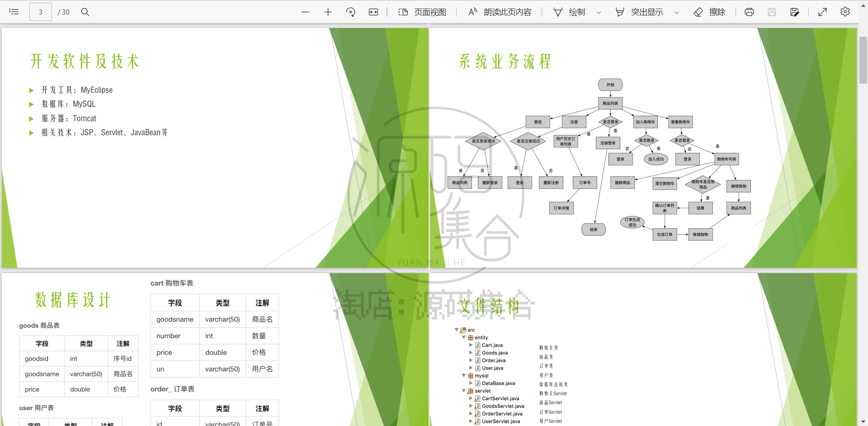Click the save icon
868x426 pixels.
coord(772,12)
